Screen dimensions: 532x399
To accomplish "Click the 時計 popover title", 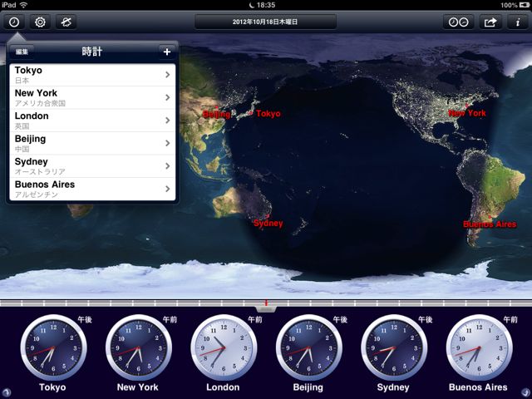I will click(x=92, y=52).
